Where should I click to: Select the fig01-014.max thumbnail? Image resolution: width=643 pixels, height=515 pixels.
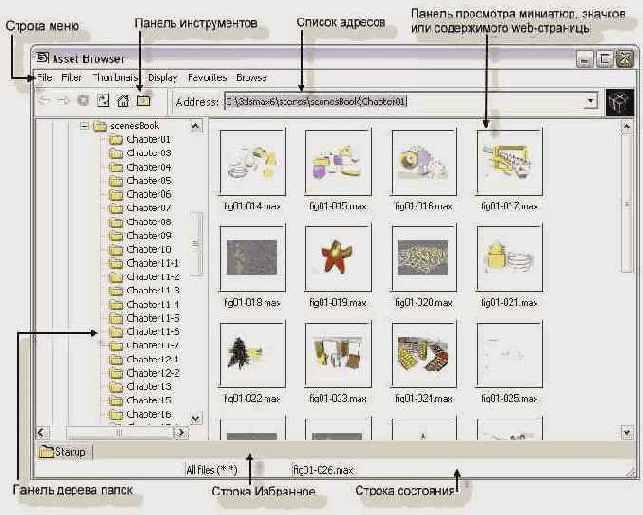point(252,162)
